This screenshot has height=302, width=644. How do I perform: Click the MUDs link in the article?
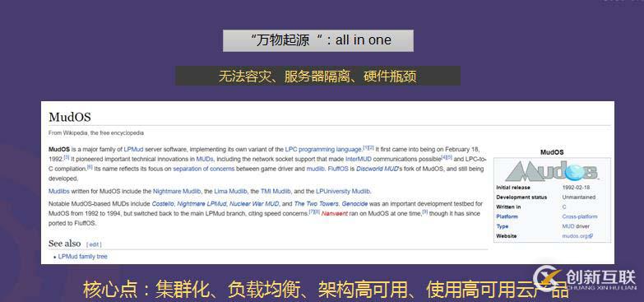[x=205, y=159]
